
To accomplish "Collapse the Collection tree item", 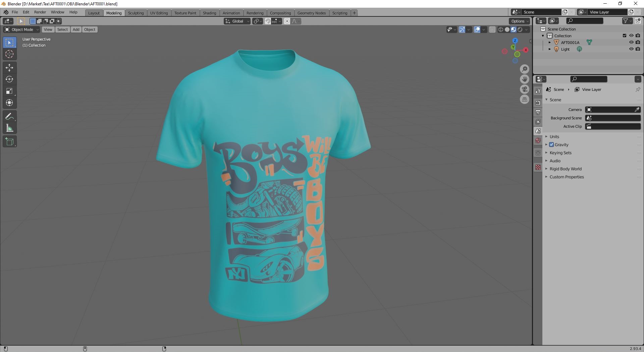I will tap(543, 36).
